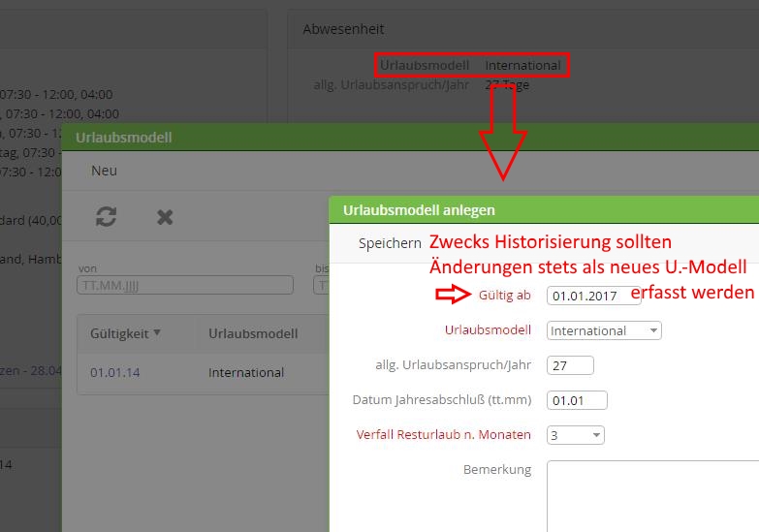Expand the Verfall Resturlaub n. Monaten dropdown
759x532 pixels.
pyautogui.click(x=576, y=435)
